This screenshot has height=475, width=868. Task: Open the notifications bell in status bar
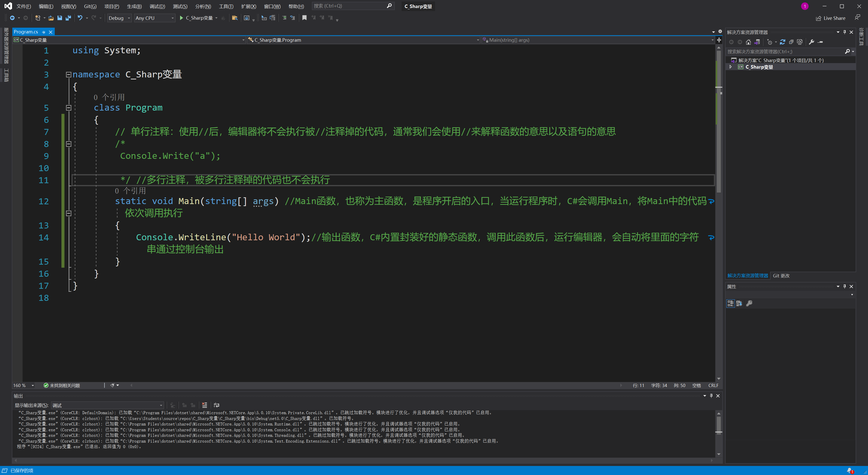tap(850, 471)
